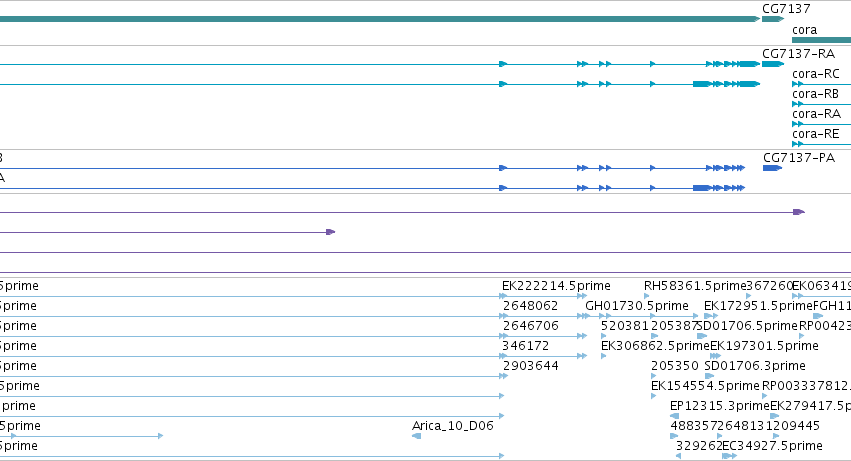Select the Arica_10_D06 feature label
This screenshot has height=461, width=851.
coord(453,426)
